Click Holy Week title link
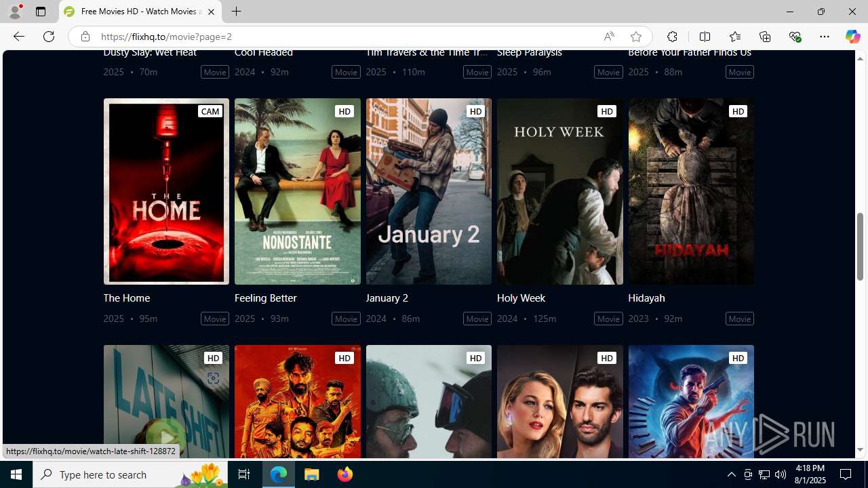 [521, 298]
